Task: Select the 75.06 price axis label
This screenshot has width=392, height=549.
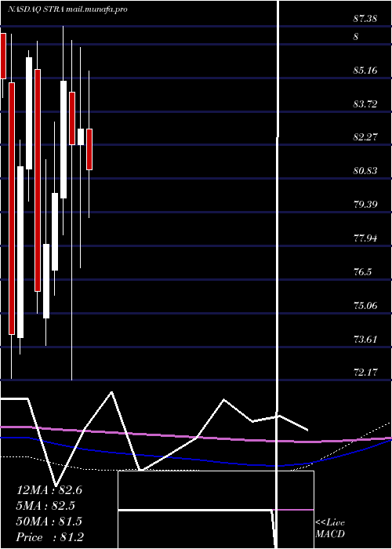Action: click(x=365, y=306)
